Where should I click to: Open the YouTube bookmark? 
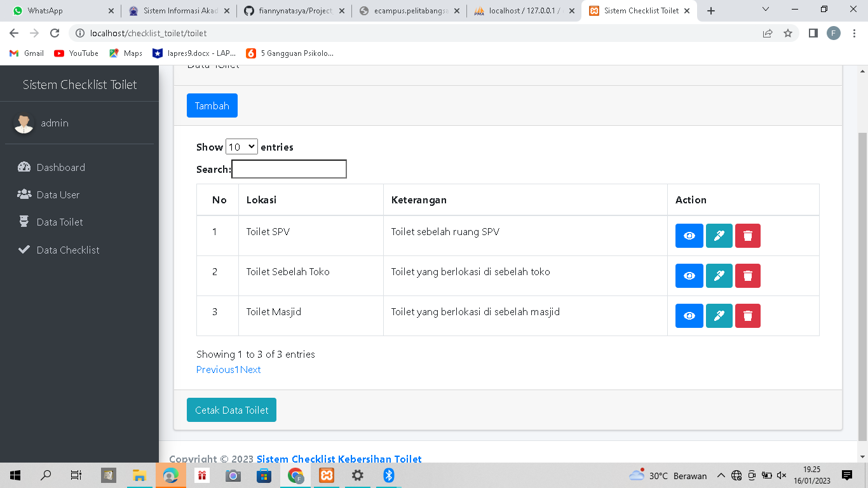point(76,53)
